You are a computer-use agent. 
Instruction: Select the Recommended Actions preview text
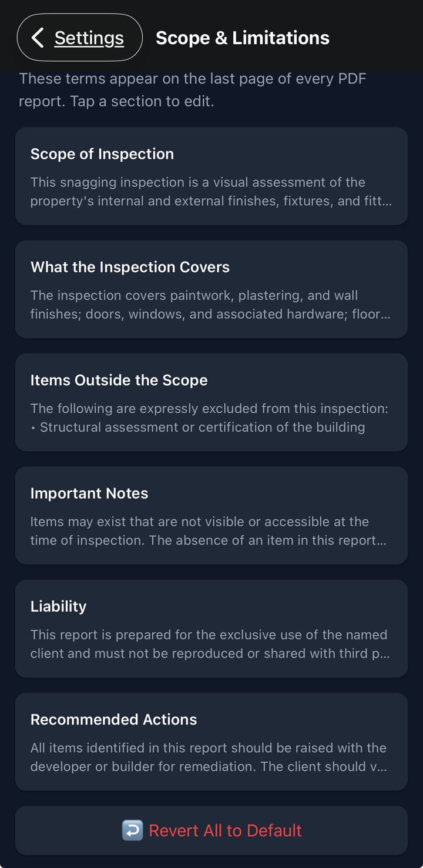(x=209, y=757)
